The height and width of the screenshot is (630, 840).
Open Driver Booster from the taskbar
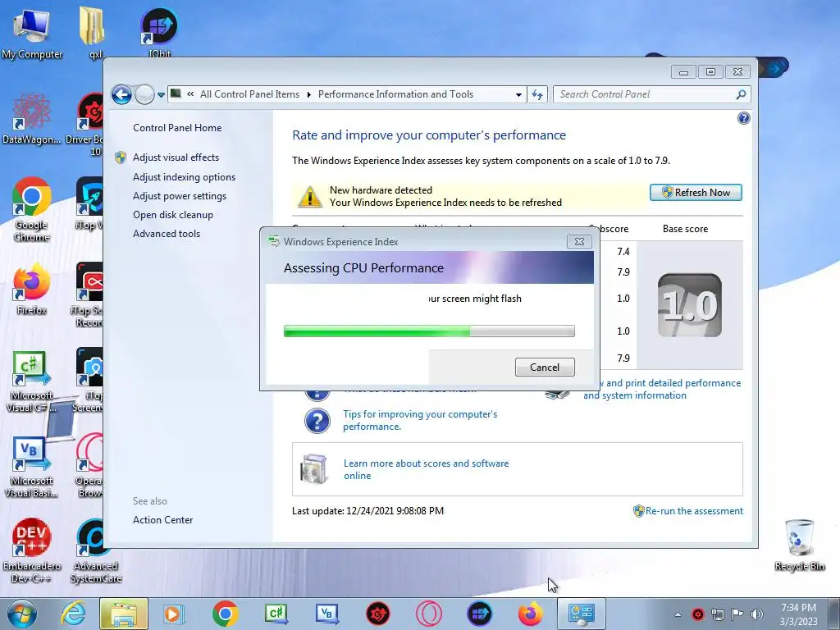[377, 614]
